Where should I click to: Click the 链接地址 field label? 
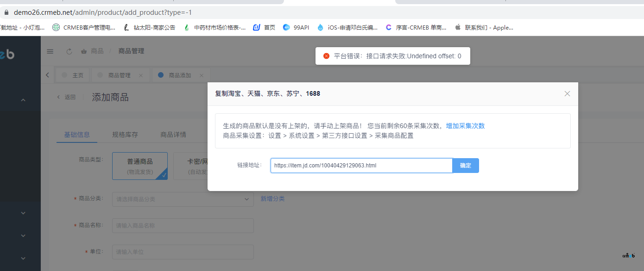click(250, 165)
